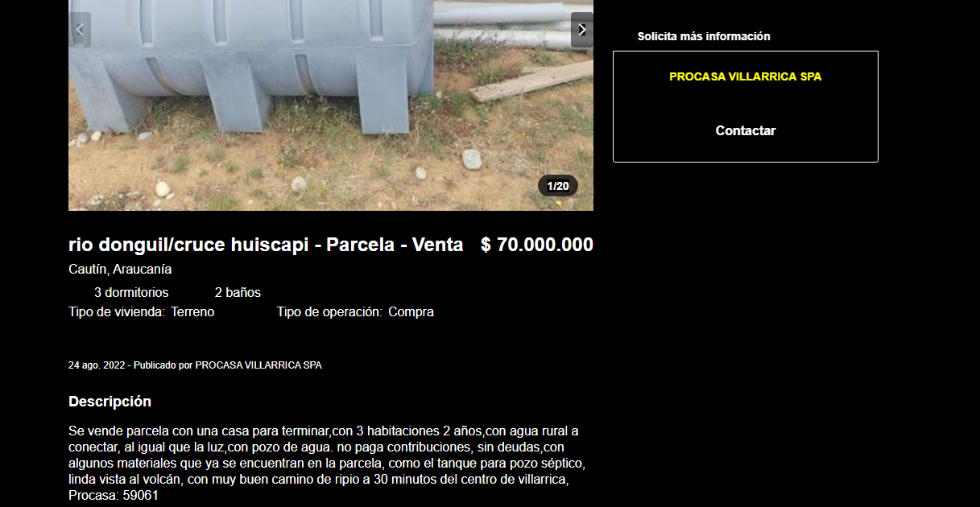Screen dimensions: 980x507
Task: Click the Contactar button
Action: pyautogui.click(x=746, y=130)
